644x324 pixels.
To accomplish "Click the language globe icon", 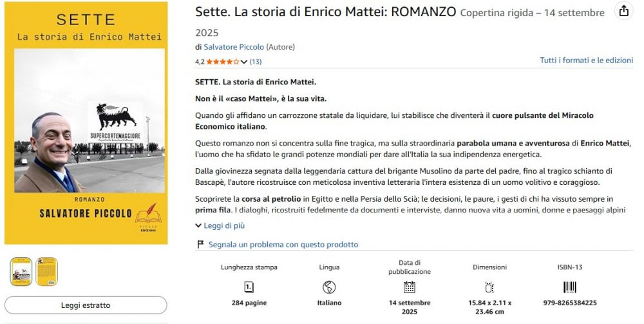I will (x=329, y=287).
